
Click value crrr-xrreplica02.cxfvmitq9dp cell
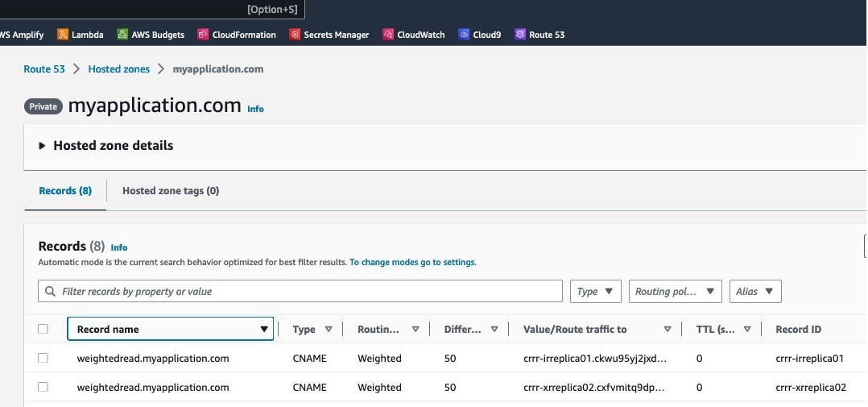click(593, 387)
